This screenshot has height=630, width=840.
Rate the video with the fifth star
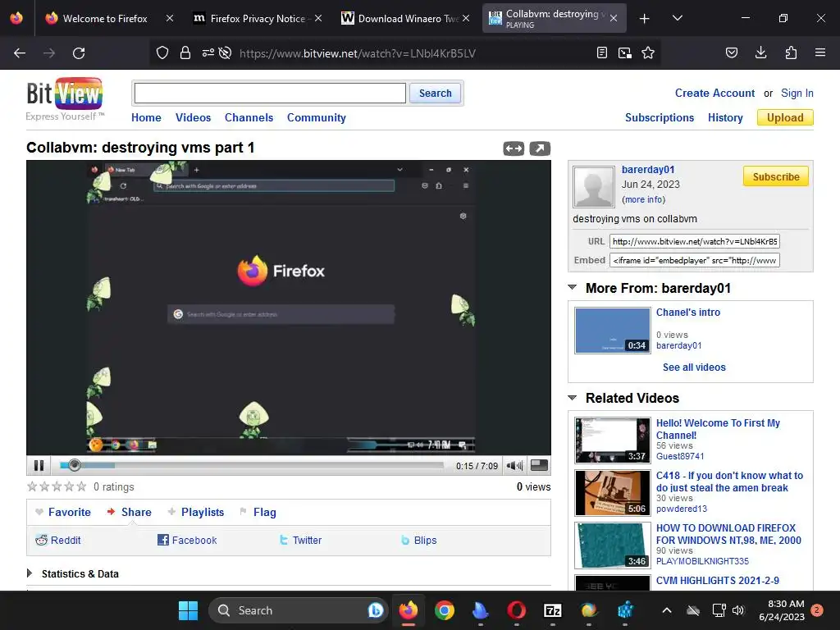coord(81,486)
